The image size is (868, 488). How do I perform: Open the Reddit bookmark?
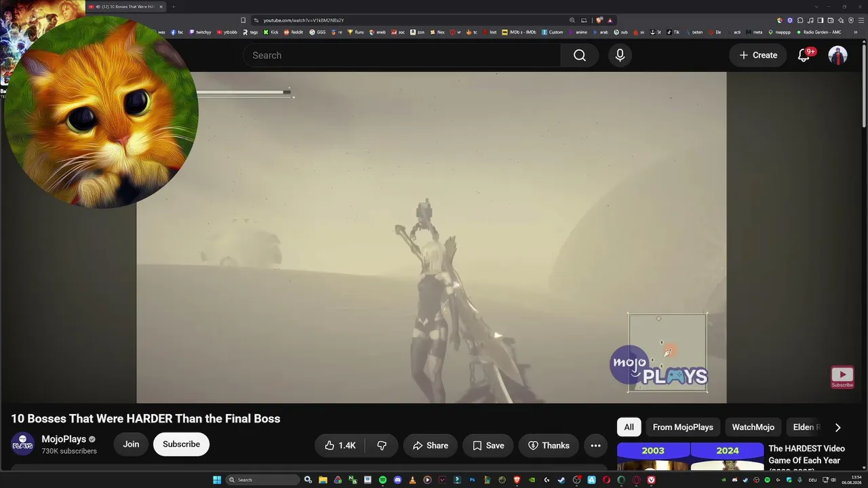[x=294, y=32]
